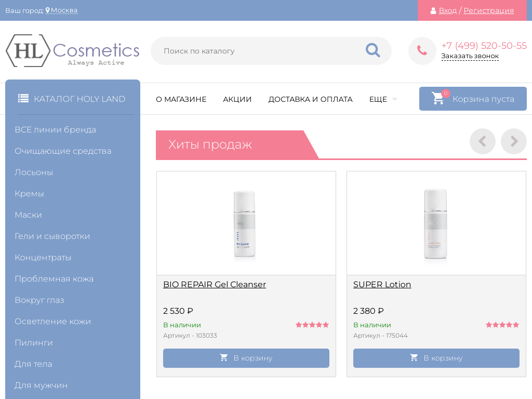Select ВСЕ линии бренда category
The image size is (532, 399).
[x=55, y=129]
